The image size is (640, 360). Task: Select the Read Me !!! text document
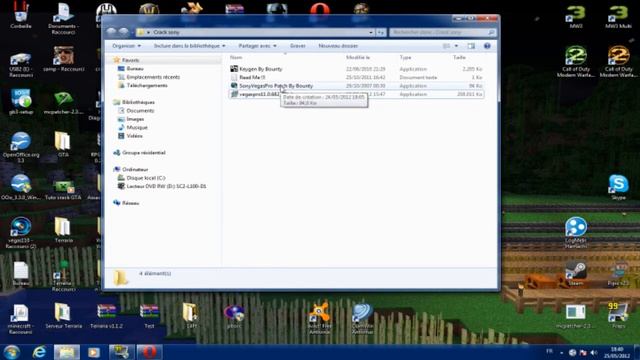tap(252, 77)
